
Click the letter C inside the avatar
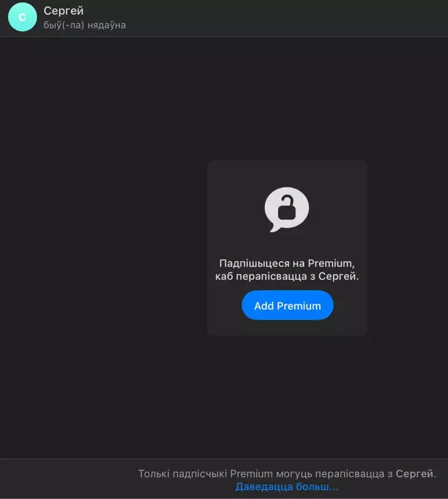click(22, 17)
